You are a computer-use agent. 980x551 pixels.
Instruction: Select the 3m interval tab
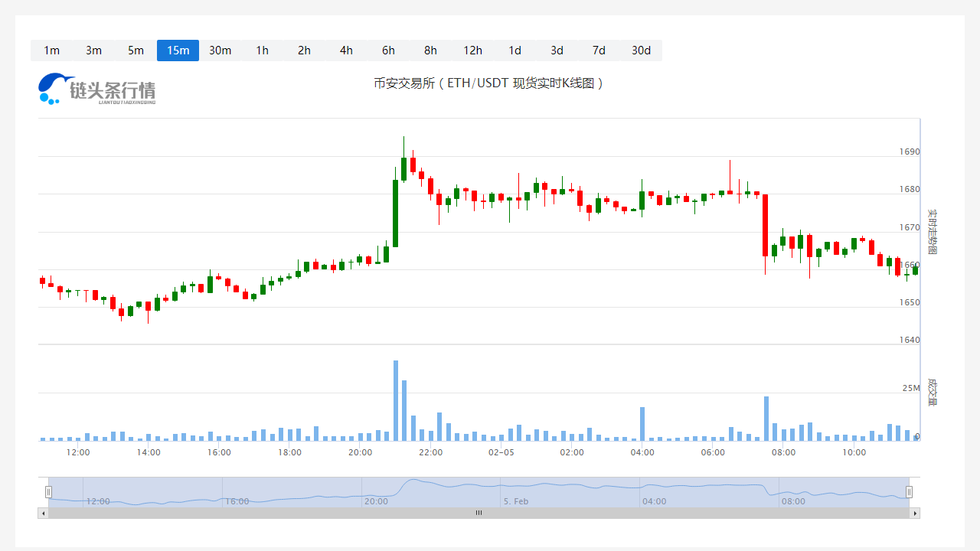(93, 51)
